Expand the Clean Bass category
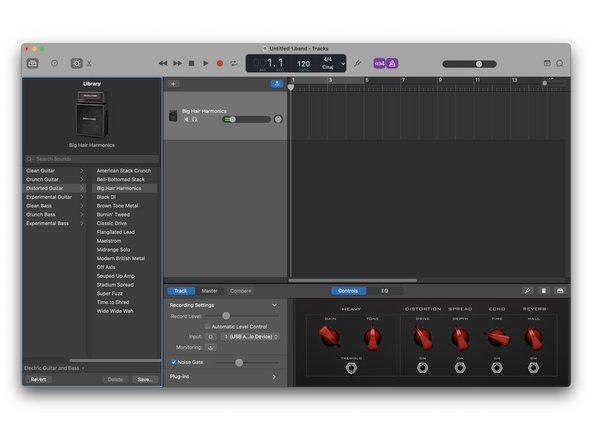This screenshot has height=444, width=592. click(x=82, y=206)
